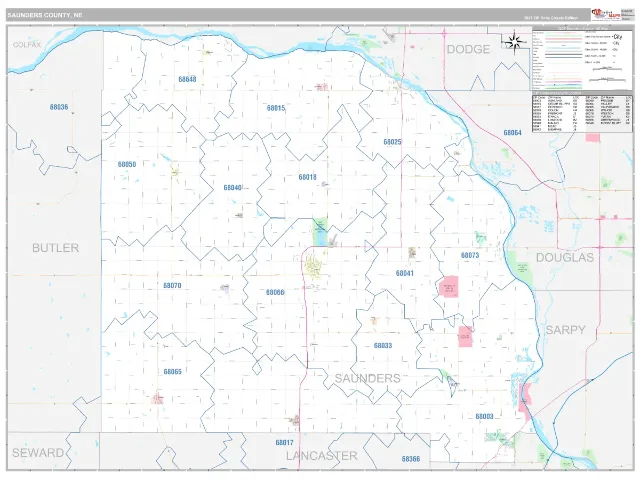Click ZIP code label 68040
This screenshot has width=640, height=480.
click(x=232, y=188)
